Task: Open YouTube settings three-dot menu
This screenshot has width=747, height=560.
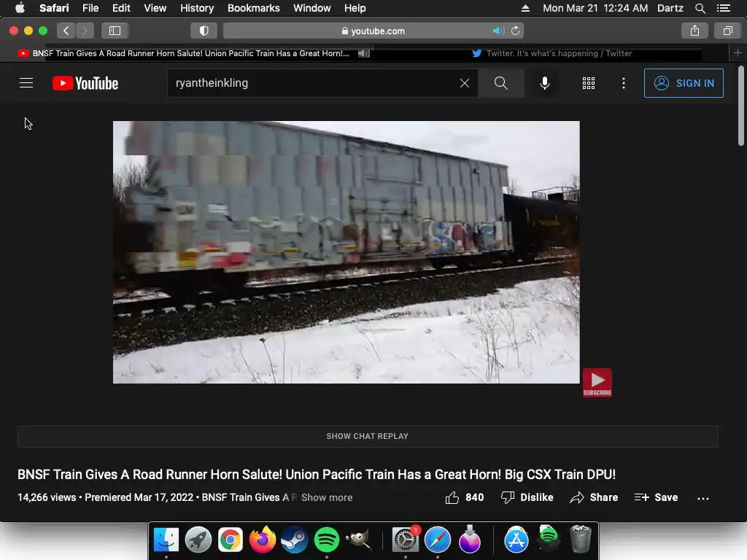Action: pyautogui.click(x=623, y=83)
